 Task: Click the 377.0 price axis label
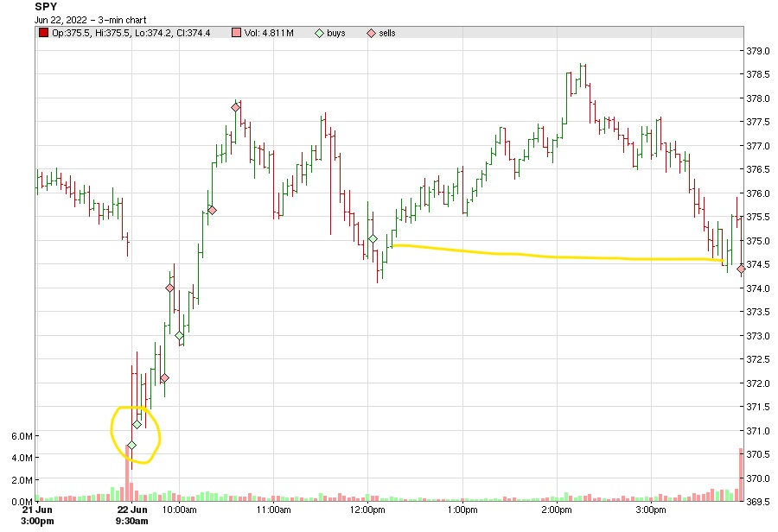(x=758, y=146)
